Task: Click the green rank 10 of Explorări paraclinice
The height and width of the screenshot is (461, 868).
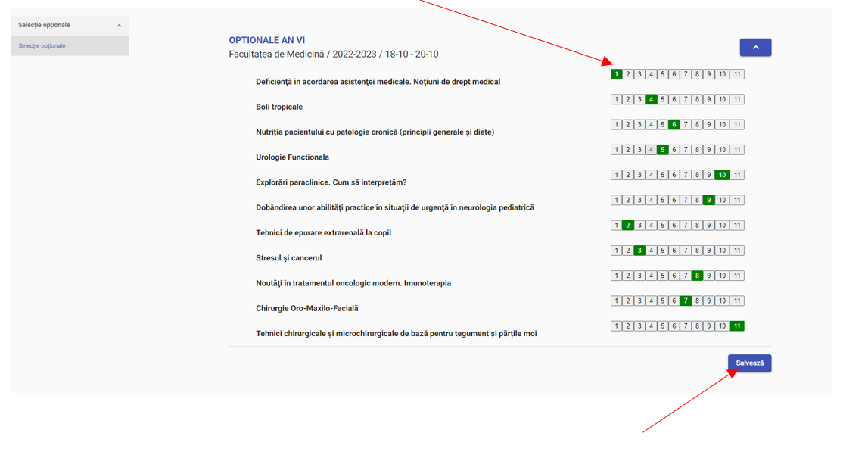Action: [722, 175]
